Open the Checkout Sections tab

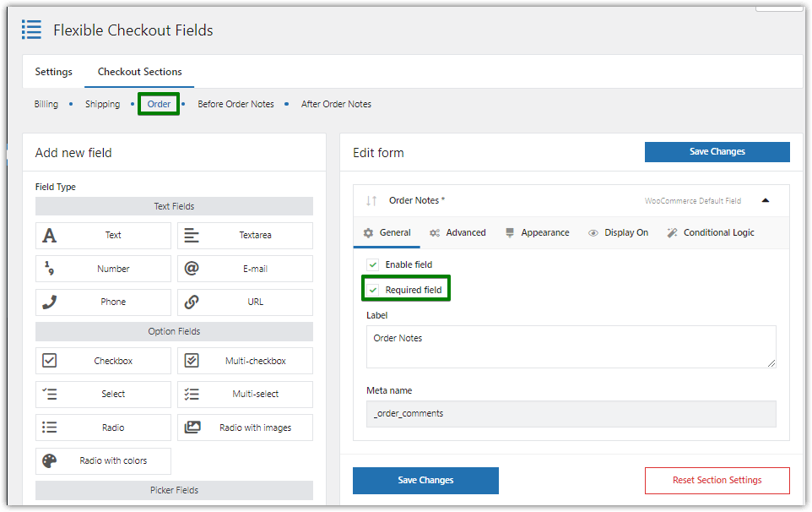(x=139, y=72)
